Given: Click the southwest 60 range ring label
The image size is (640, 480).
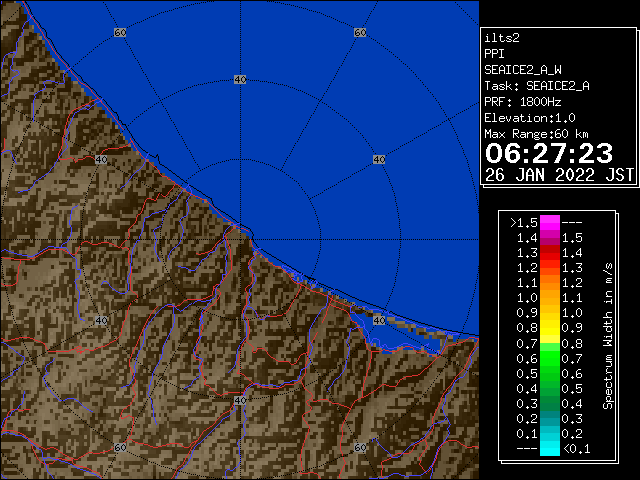Looking at the screenshot, I should pos(120,447).
